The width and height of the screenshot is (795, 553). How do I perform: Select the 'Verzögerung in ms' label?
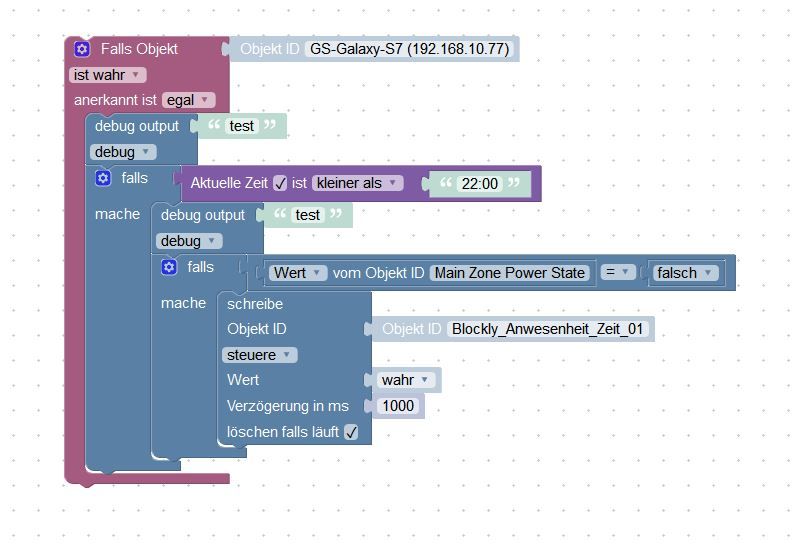coord(287,405)
